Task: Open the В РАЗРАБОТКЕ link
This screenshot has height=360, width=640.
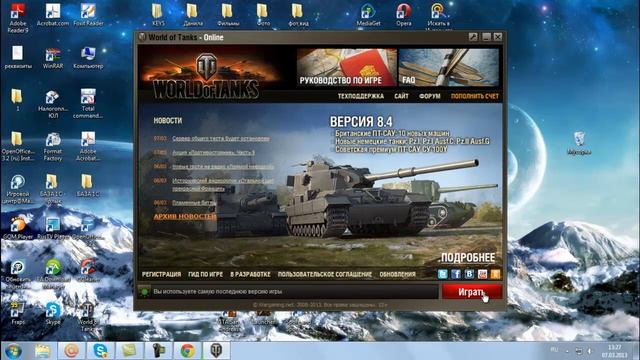Action: click(250, 274)
